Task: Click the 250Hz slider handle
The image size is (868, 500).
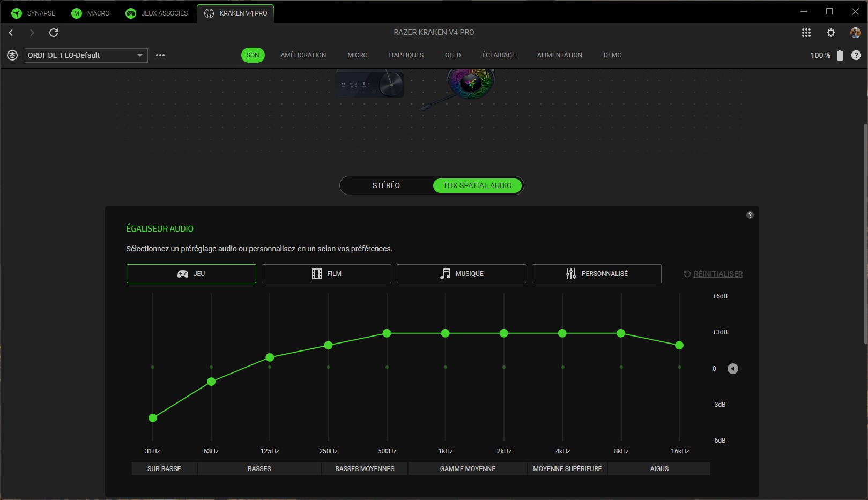Action: [328, 346]
